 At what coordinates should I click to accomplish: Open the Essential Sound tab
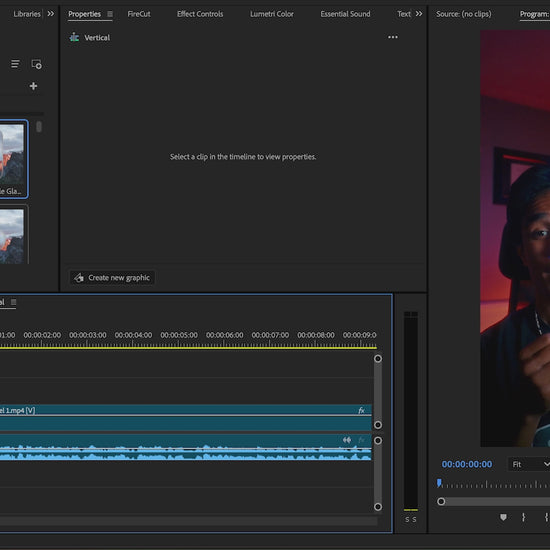[x=345, y=14]
